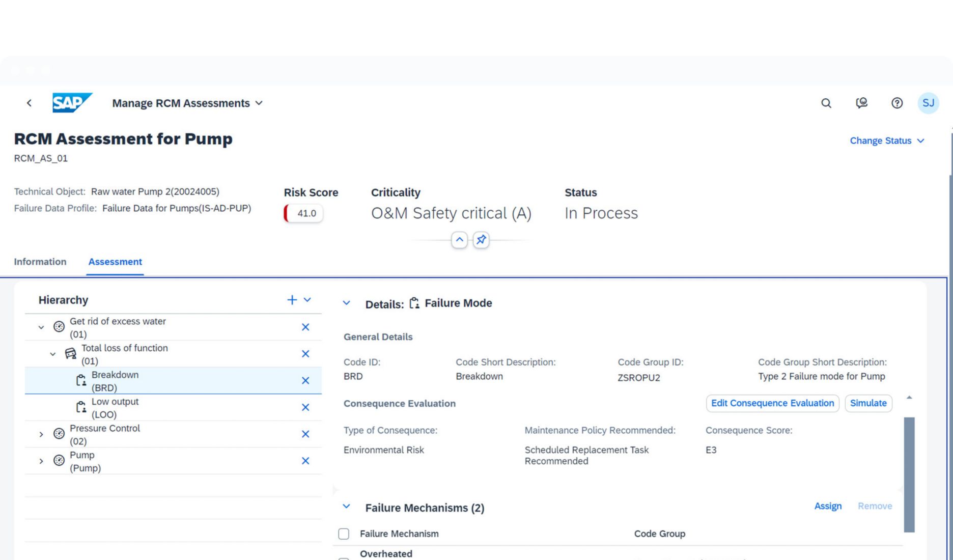The width and height of the screenshot is (953, 560).
Task: Click the help question mark icon
Action: pyautogui.click(x=896, y=103)
